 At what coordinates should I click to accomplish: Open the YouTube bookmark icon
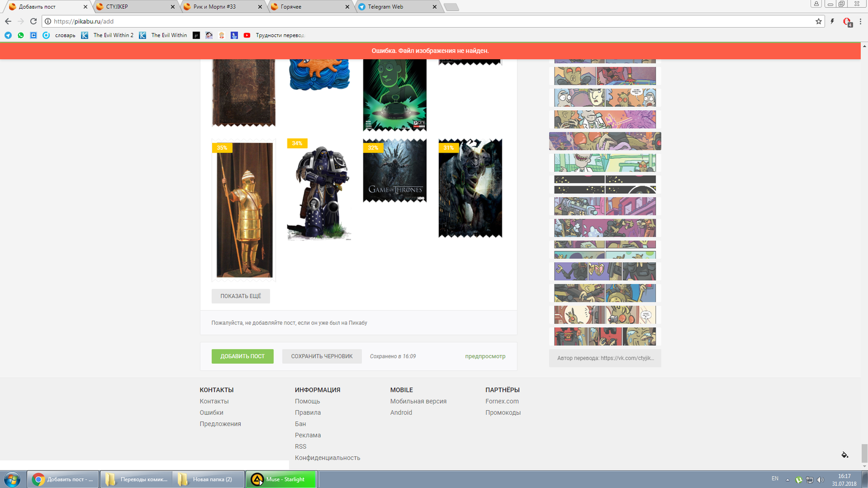[247, 35]
